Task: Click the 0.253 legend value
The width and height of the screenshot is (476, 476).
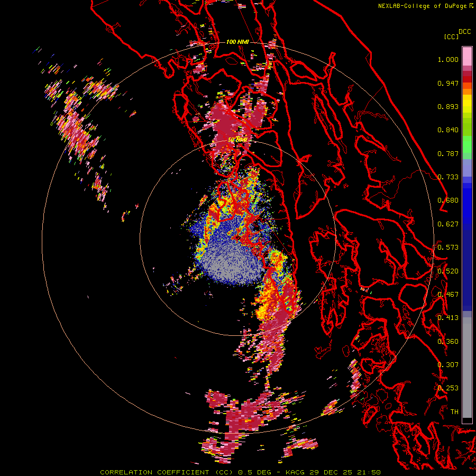Action: pos(448,388)
